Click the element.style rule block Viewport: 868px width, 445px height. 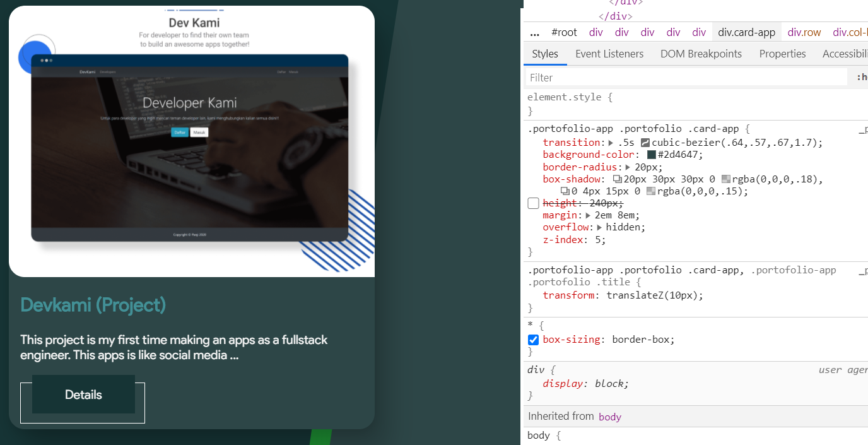pyautogui.click(x=696, y=104)
